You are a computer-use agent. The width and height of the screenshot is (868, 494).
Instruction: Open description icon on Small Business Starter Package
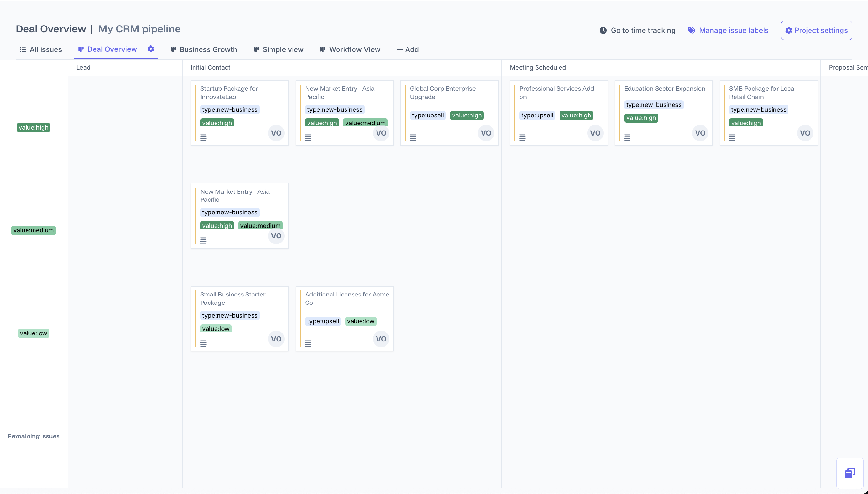203,343
